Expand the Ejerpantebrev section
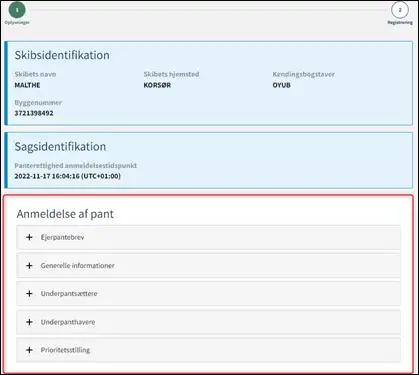 click(208, 237)
